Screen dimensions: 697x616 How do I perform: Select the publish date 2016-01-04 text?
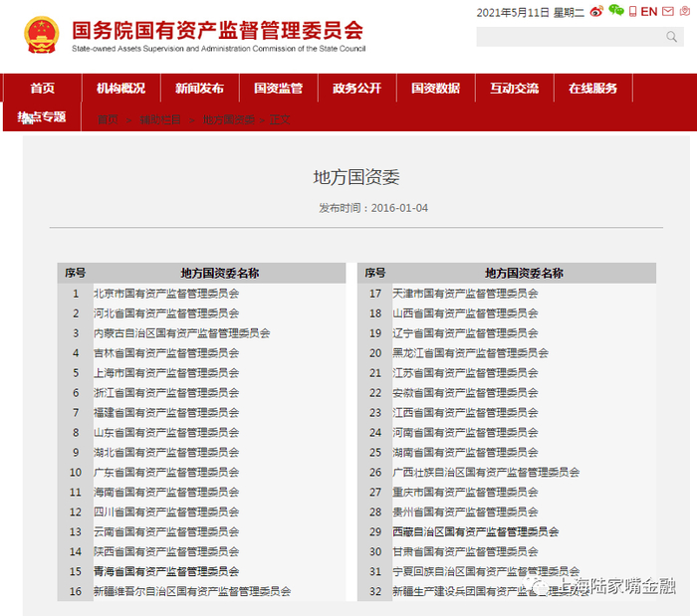[x=399, y=208]
